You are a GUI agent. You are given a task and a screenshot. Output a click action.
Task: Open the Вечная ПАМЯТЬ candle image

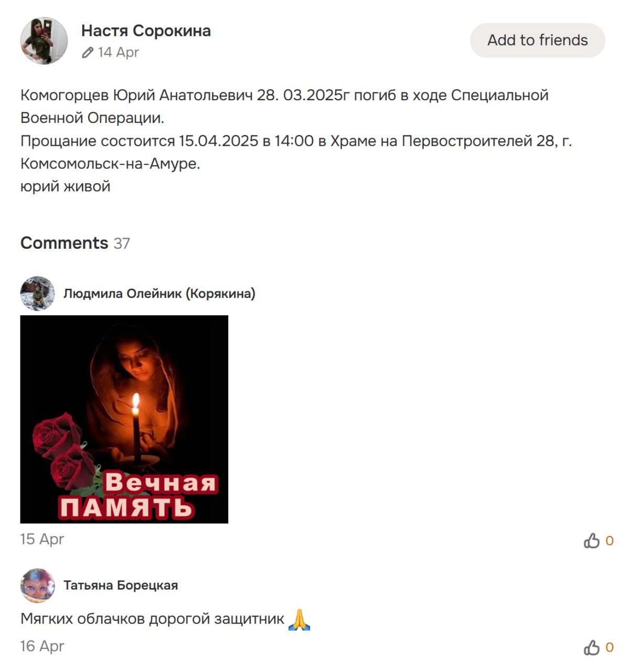coord(124,419)
